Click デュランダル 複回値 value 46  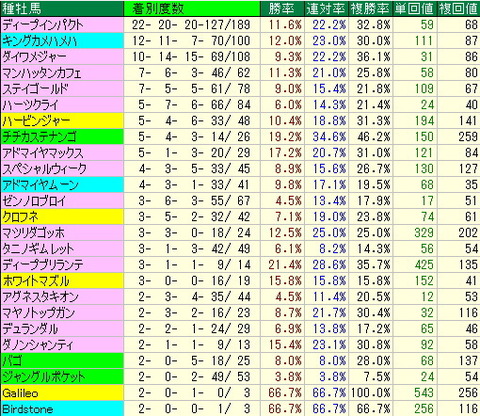tap(471, 329)
